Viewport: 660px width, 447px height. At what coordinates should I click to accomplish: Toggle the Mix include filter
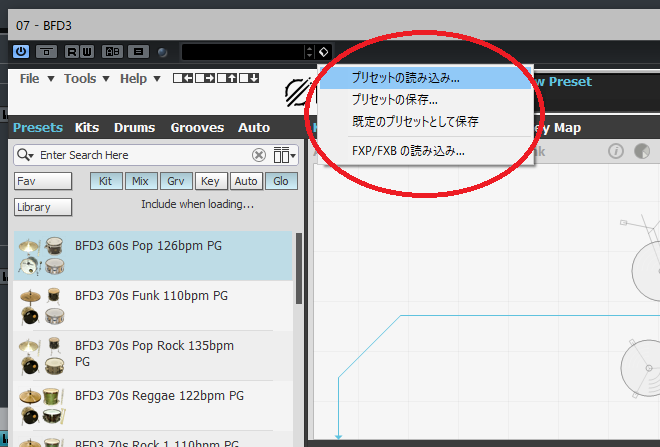pos(141,181)
